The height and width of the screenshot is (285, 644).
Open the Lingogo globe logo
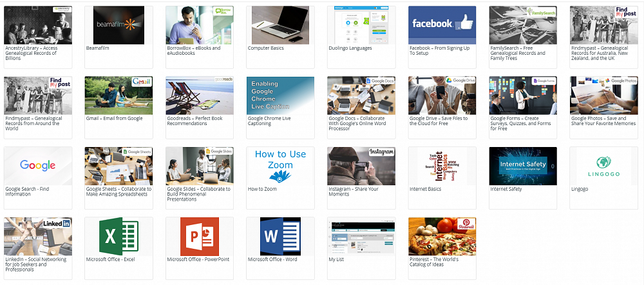tap(603, 166)
